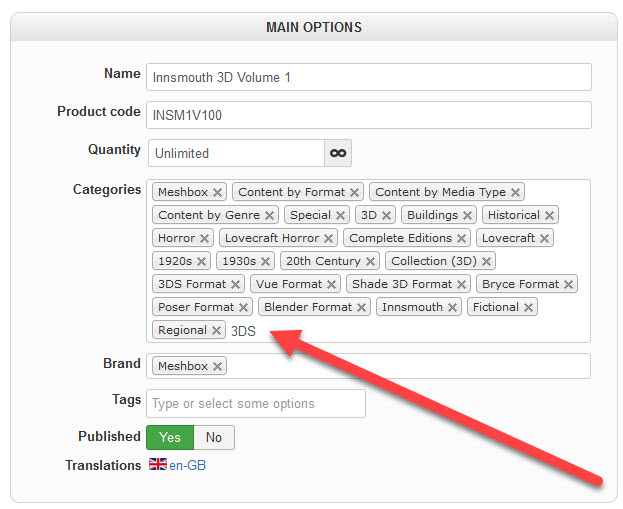Delete the Bryce Format category tag
623x509 pixels.
(569, 284)
